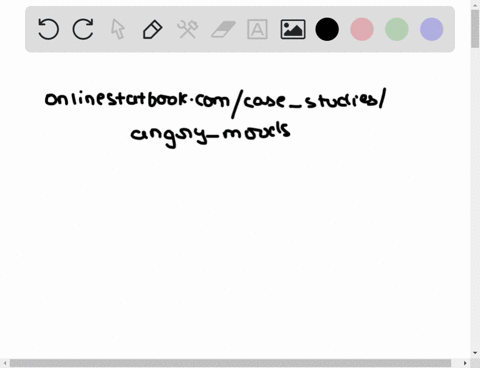
Task: Click handwritten text 'angry_moods'
Action: pyautogui.click(x=211, y=135)
